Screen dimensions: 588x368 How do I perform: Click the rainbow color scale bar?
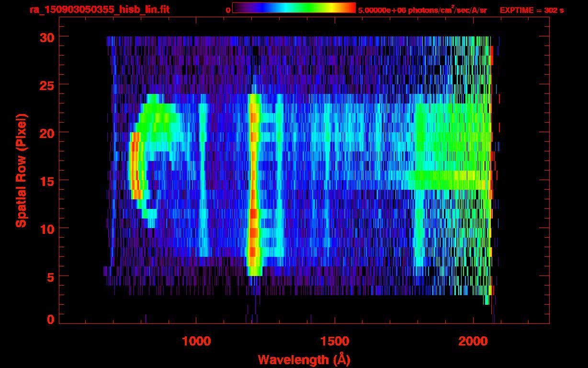tap(294, 8)
